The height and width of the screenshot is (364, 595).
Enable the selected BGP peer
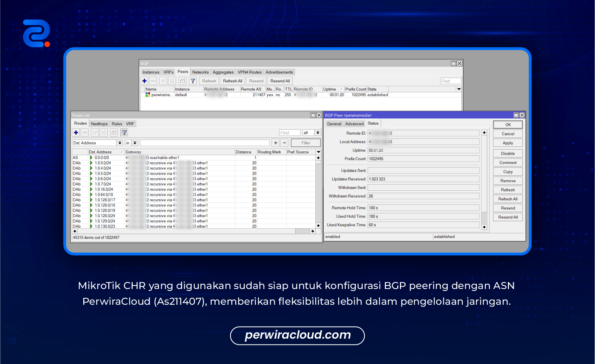[x=163, y=81]
